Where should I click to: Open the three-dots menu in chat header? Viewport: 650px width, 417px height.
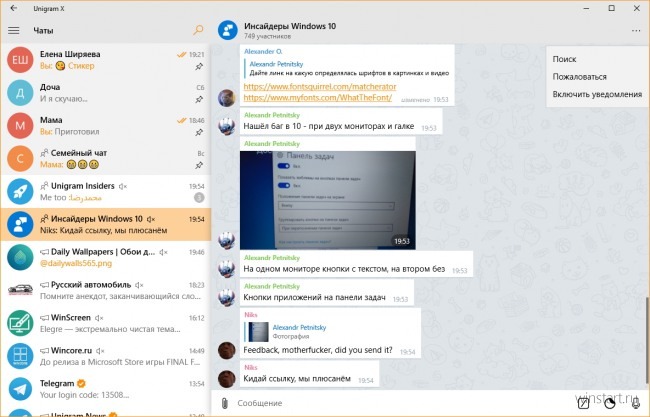[x=635, y=31]
